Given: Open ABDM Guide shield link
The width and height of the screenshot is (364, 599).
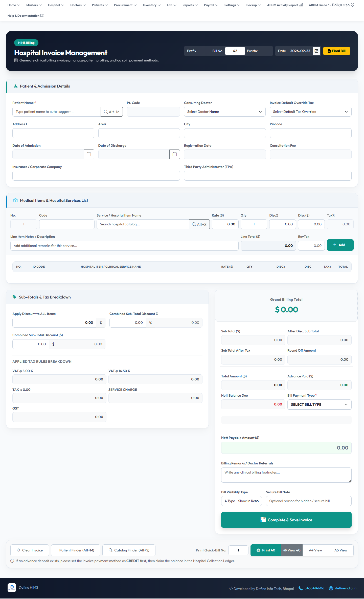Looking at the screenshot, I should click(331, 5).
